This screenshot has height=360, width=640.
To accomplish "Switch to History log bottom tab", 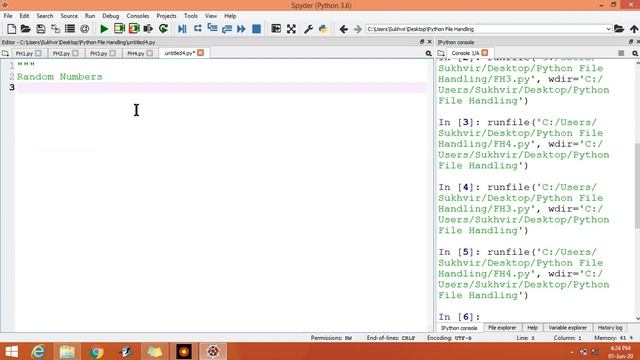I will (x=610, y=328).
